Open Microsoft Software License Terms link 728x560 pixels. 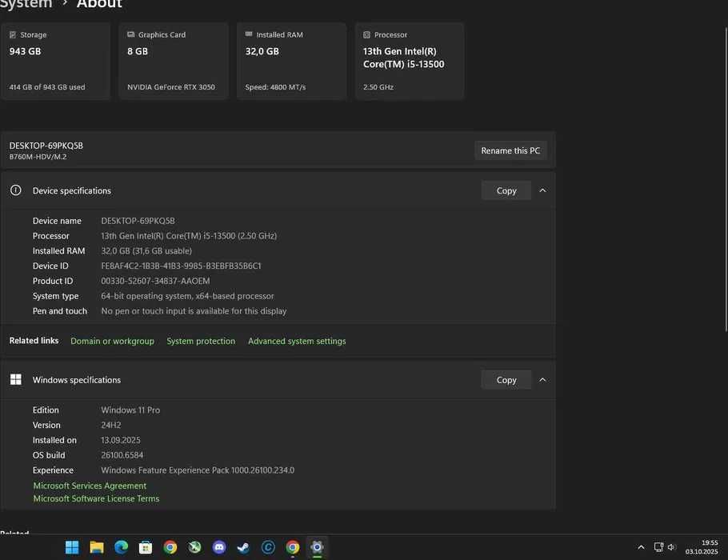[96, 498]
